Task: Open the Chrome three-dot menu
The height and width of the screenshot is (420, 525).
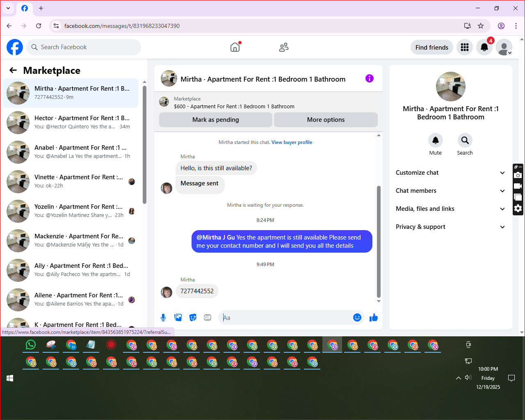Action: tap(516, 26)
